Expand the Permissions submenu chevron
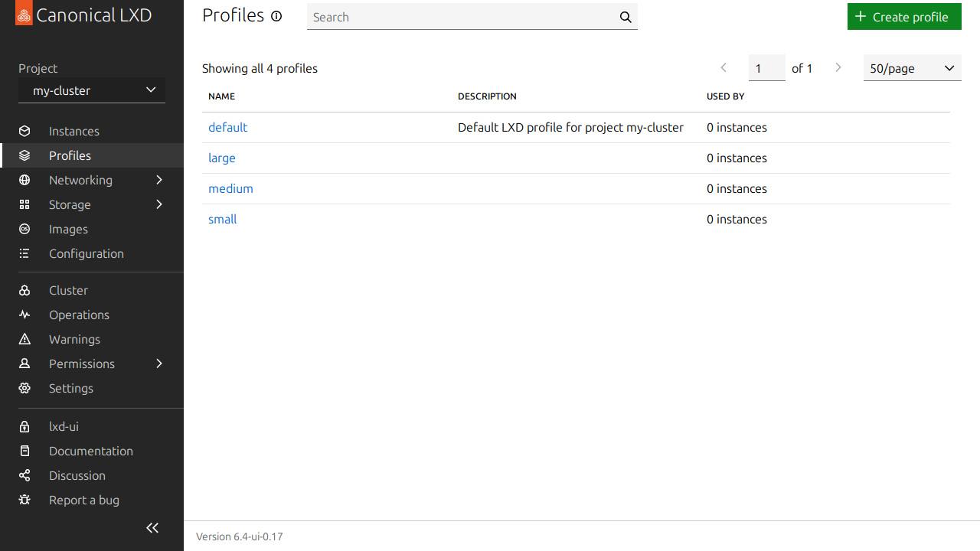This screenshot has height=551, width=980. point(159,364)
